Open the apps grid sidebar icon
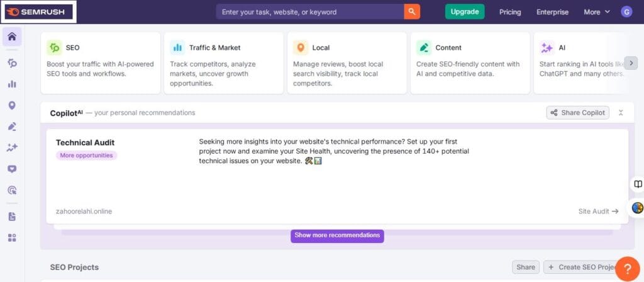Viewport: 644px width, 282px height. pos(12,237)
